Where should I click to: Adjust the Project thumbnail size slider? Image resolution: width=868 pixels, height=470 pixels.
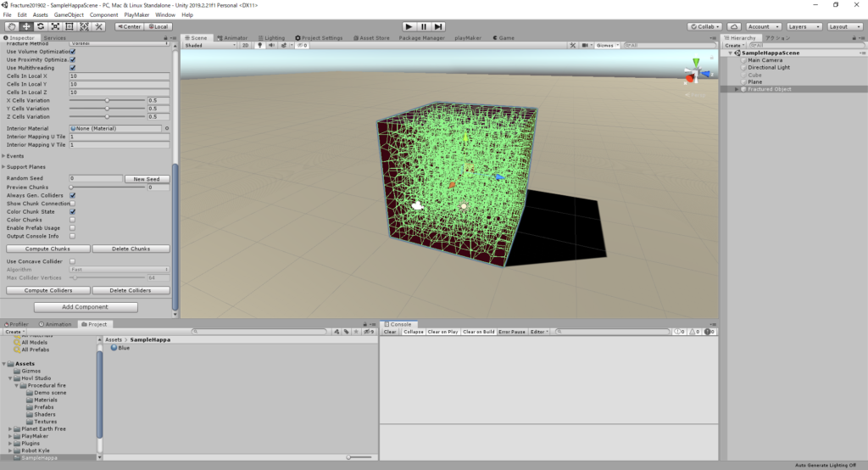point(359,457)
